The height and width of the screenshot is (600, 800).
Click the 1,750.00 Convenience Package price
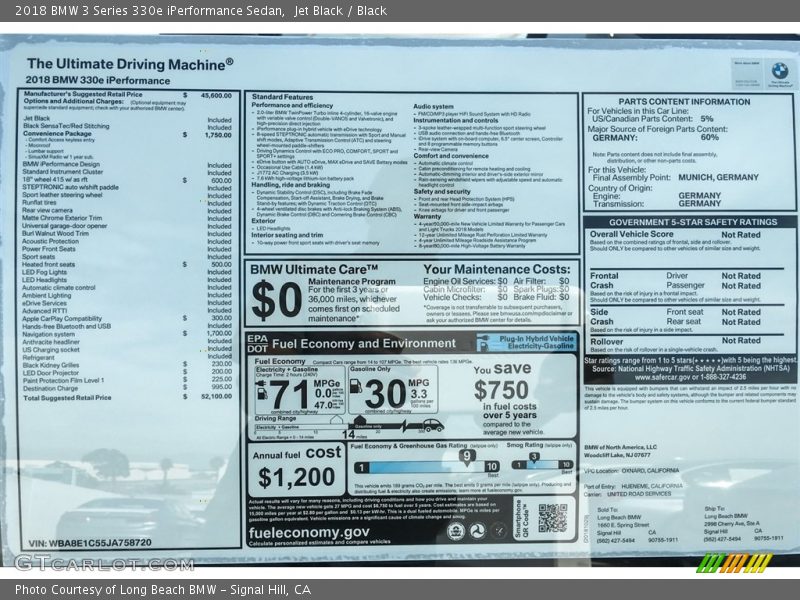pos(218,135)
